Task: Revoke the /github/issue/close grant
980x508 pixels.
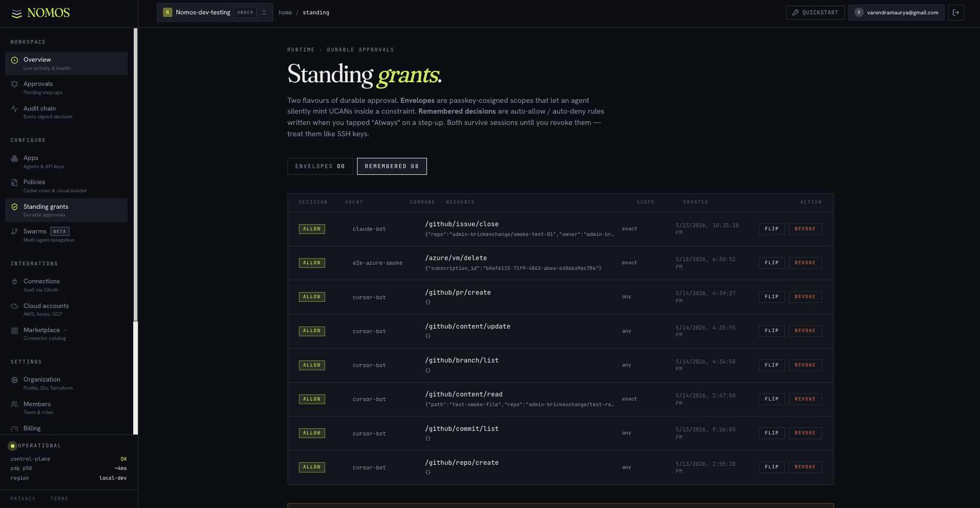Action: tap(805, 229)
